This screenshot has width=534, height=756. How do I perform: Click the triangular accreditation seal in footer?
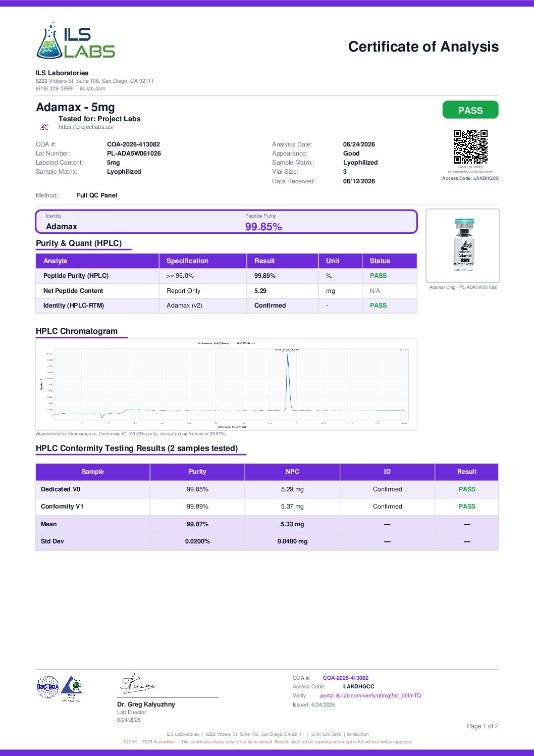(71, 688)
